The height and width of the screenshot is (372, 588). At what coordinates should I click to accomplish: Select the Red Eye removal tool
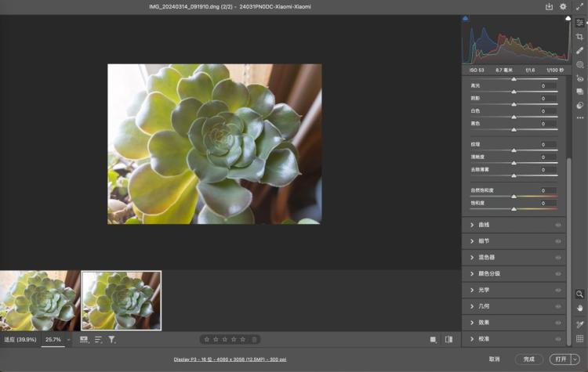[x=579, y=78]
